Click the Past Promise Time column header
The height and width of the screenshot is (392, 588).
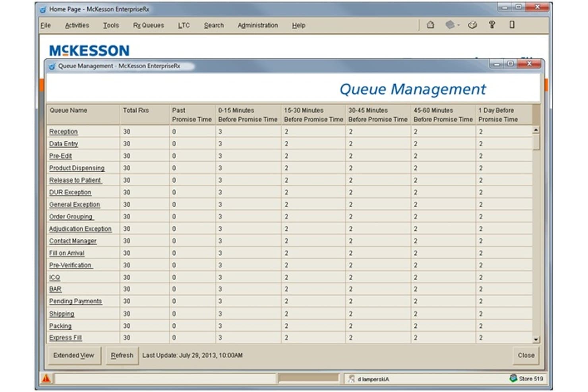pos(192,115)
